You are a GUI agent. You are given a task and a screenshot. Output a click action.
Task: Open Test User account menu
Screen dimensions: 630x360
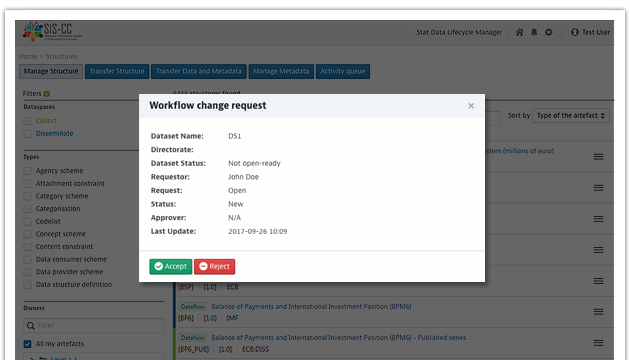pyautogui.click(x=590, y=32)
